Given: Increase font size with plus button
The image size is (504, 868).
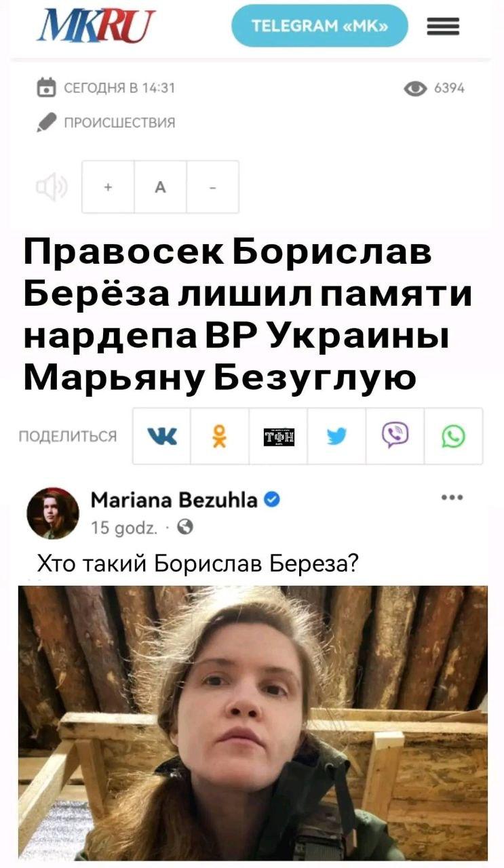Looking at the screenshot, I should click(109, 187).
